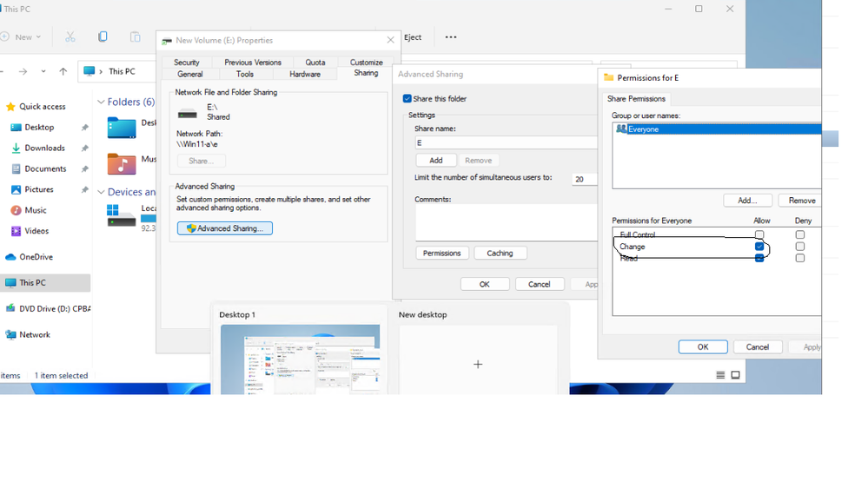Viewport: 868px width, 488px height.
Task: Open DVD Drive (D:) in sidebar
Action: [48, 309]
